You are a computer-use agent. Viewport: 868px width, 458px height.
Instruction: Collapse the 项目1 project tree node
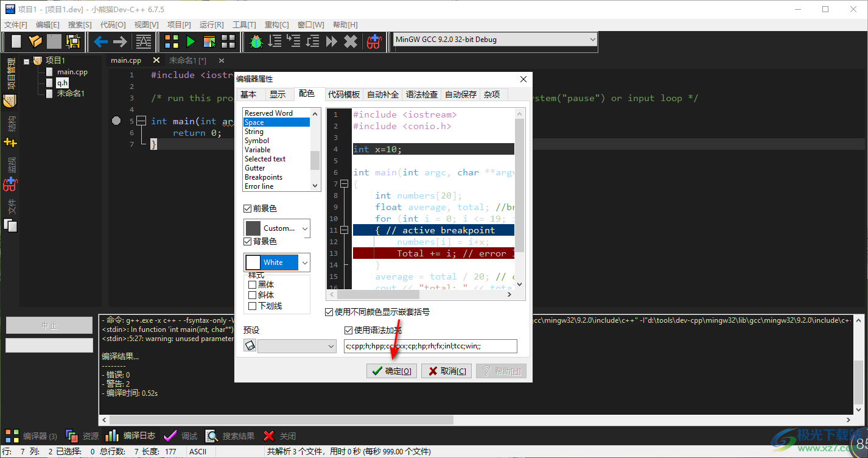click(27, 61)
